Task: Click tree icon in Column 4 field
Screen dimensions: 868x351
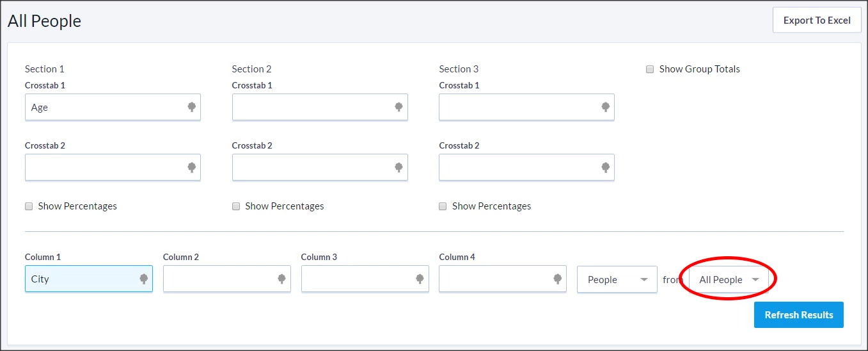Action: tap(557, 279)
